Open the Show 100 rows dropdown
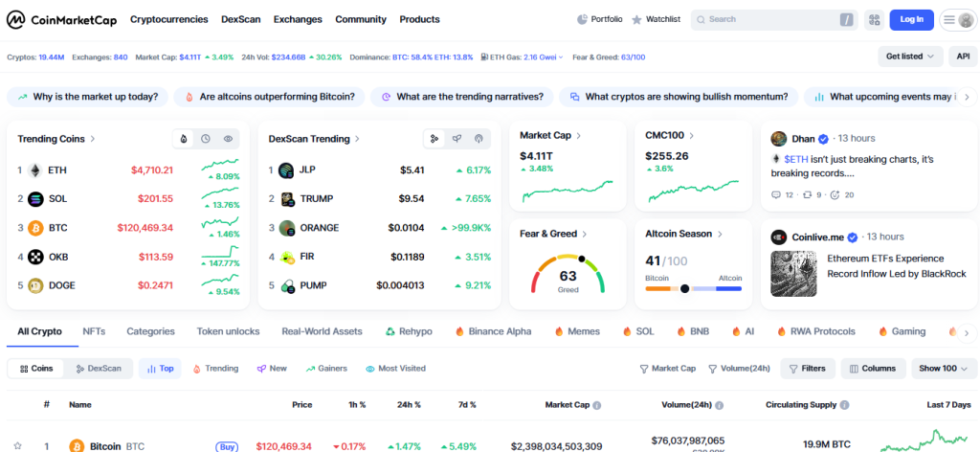Viewport: 980px width, 452px height. tap(944, 369)
